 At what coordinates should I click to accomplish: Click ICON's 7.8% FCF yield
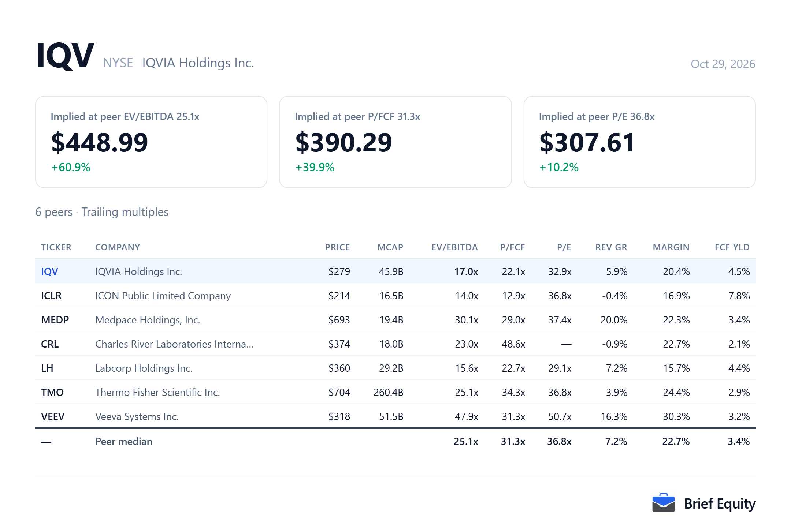tap(739, 296)
